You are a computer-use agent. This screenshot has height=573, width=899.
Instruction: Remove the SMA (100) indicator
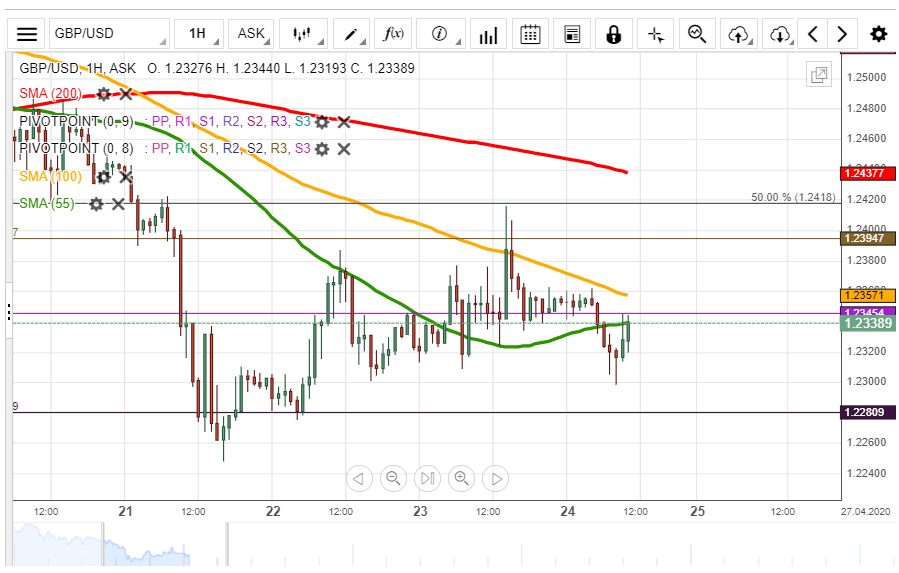pos(126,177)
